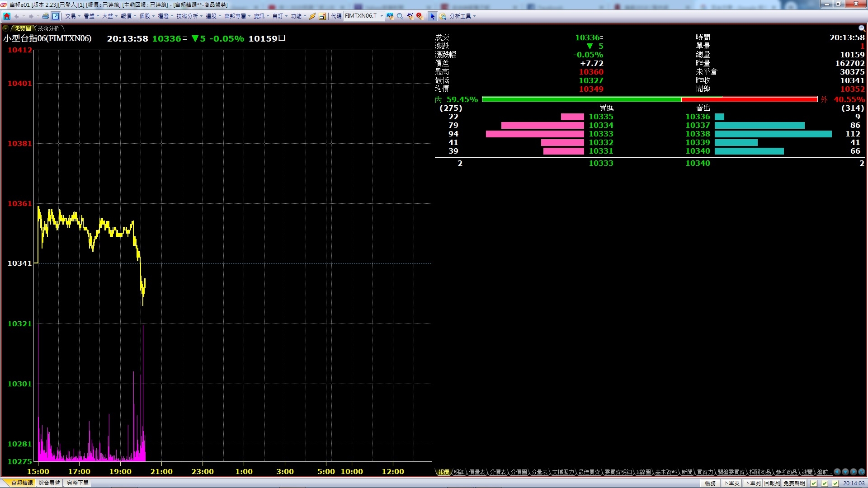Click the magnifier search icon in toolbar
This screenshot has width=868, height=488.
[400, 16]
